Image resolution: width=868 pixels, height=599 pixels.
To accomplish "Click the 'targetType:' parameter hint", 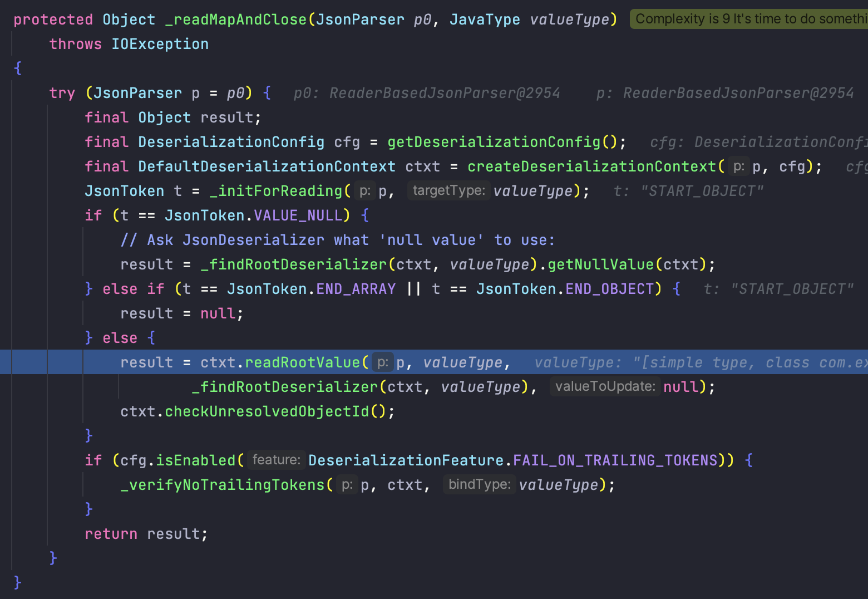I will [x=448, y=191].
